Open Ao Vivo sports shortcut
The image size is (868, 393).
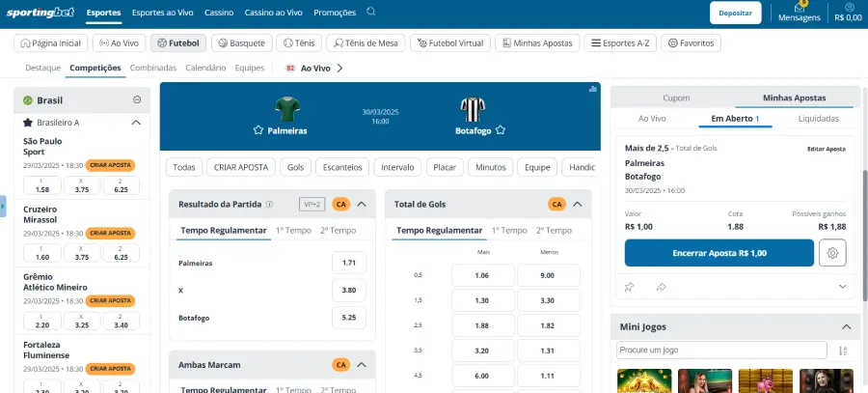pyautogui.click(x=119, y=43)
